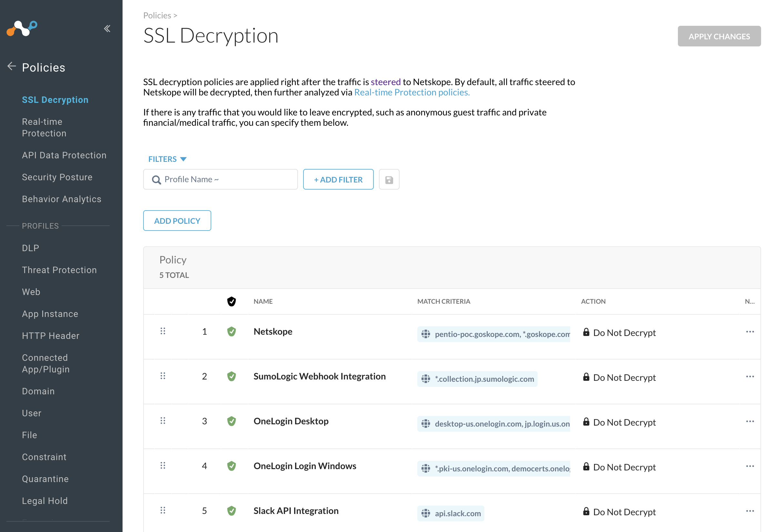Image resolution: width=774 pixels, height=532 pixels.
Task: Click the Netskope logo in the sidebar
Action: pyautogui.click(x=22, y=29)
